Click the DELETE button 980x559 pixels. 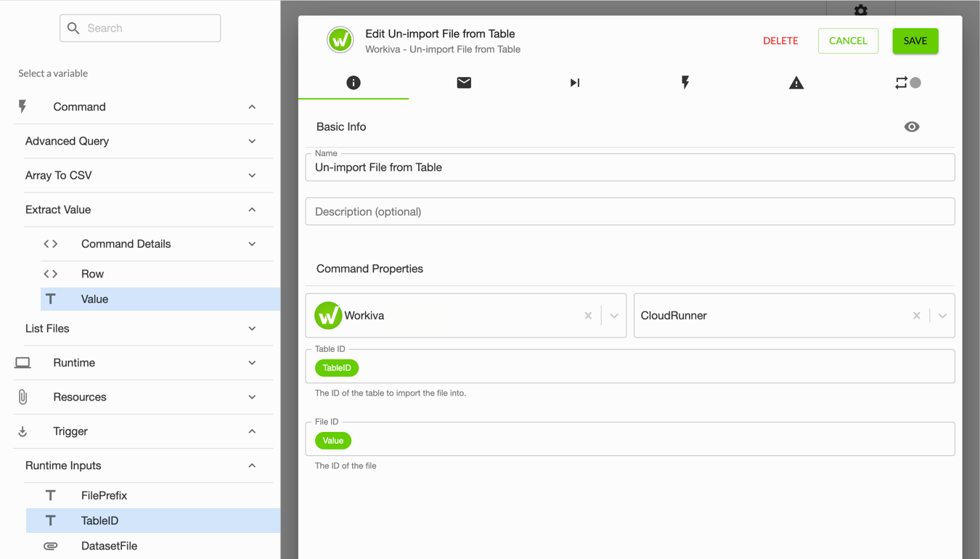coord(780,41)
